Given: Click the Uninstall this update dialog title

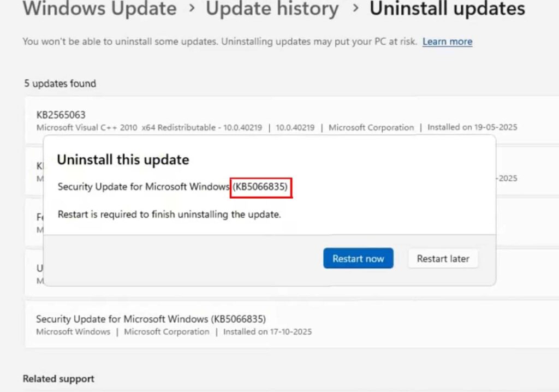Looking at the screenshot, I should coord(123,159).
